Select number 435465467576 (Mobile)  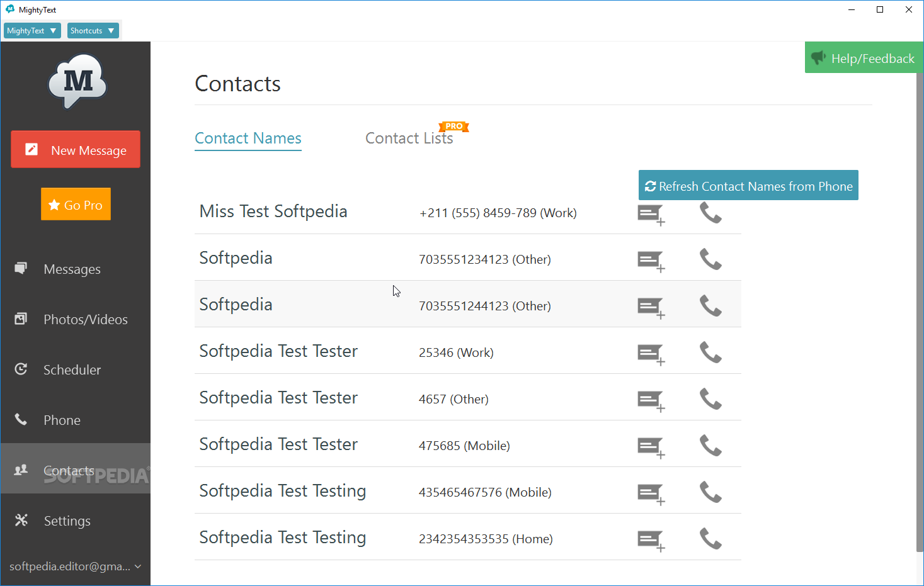coord(485,492)
